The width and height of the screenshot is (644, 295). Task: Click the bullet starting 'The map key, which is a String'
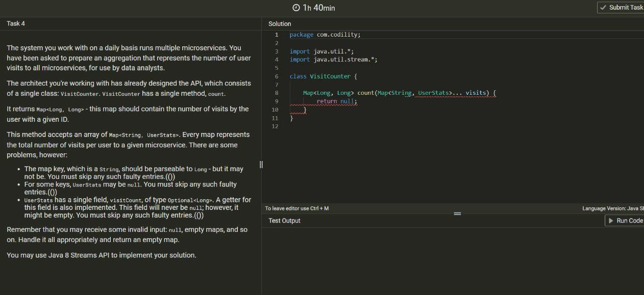coord(134,173)
